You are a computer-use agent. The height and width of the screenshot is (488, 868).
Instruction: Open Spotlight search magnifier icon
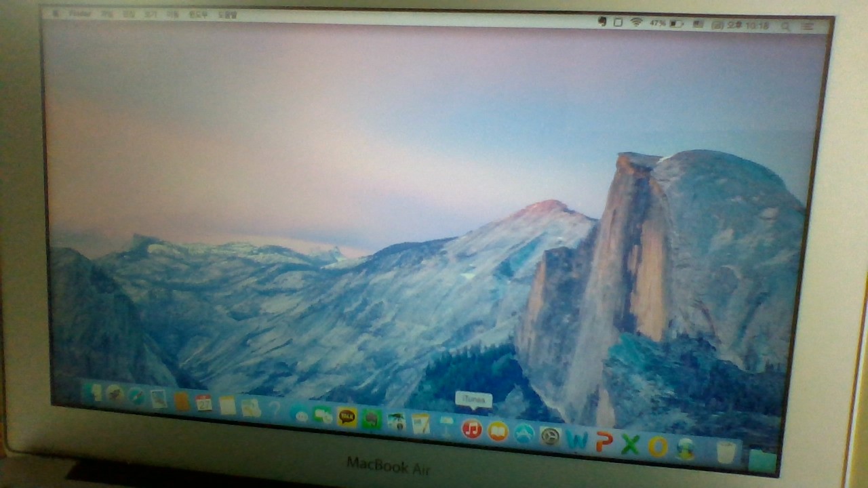(786, 26)
